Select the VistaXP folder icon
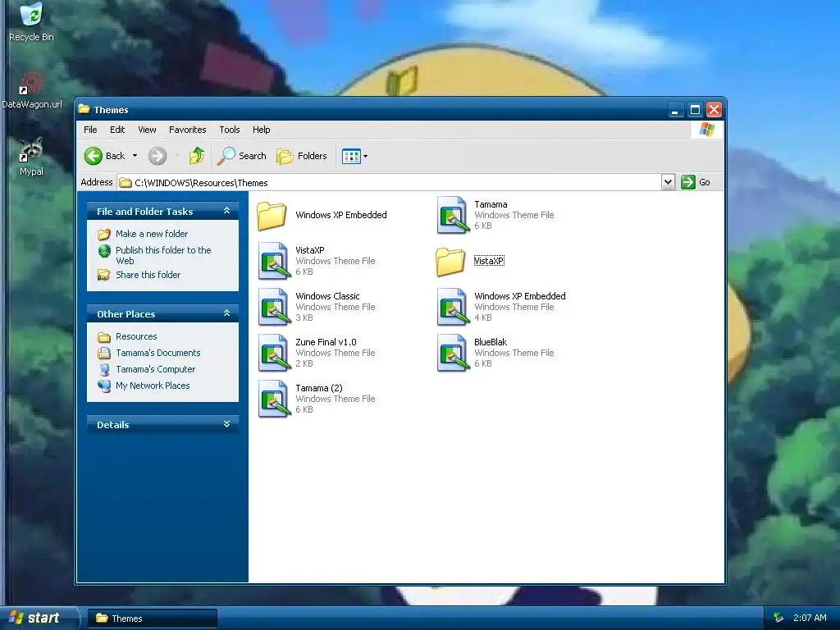The image size is (840, 630). 450,262
